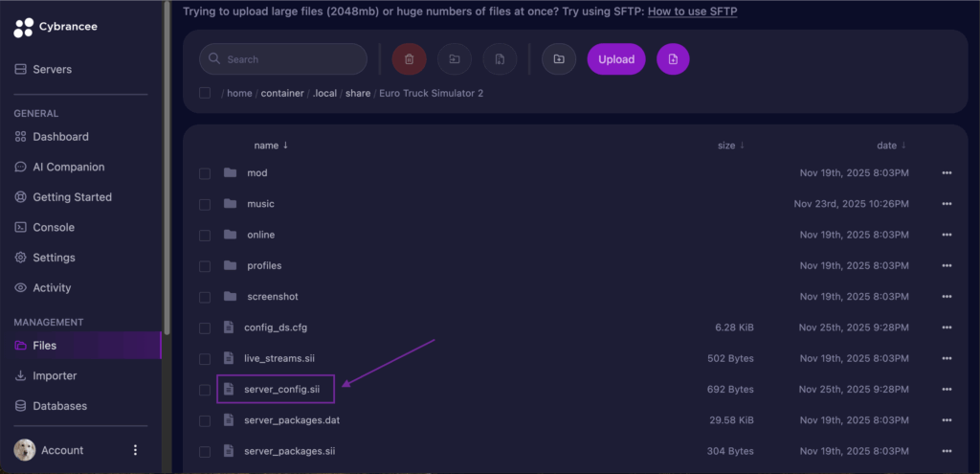Select the Files tab in sidebar
The image size is (980, 474).
tap(81, 345)
